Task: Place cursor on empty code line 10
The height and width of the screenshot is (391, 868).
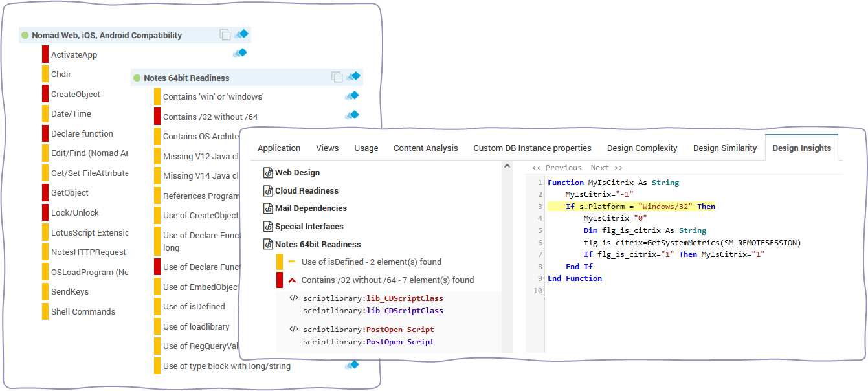Action: tap(694, 291)
